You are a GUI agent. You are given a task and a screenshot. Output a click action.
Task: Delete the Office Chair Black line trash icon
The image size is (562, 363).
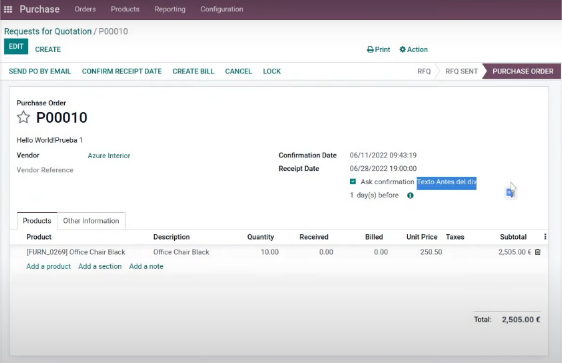[537, 252]
